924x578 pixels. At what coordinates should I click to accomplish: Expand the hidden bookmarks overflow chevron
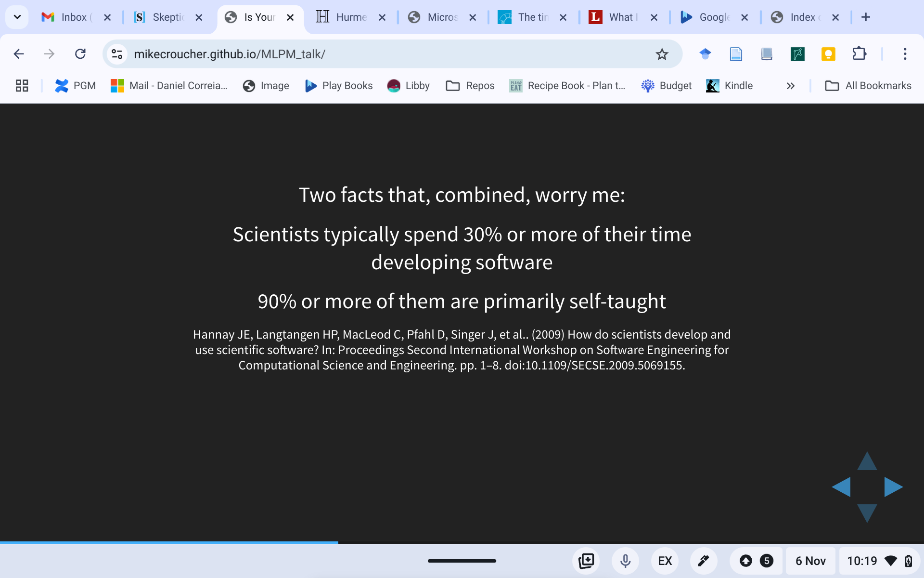pos(790,86)
